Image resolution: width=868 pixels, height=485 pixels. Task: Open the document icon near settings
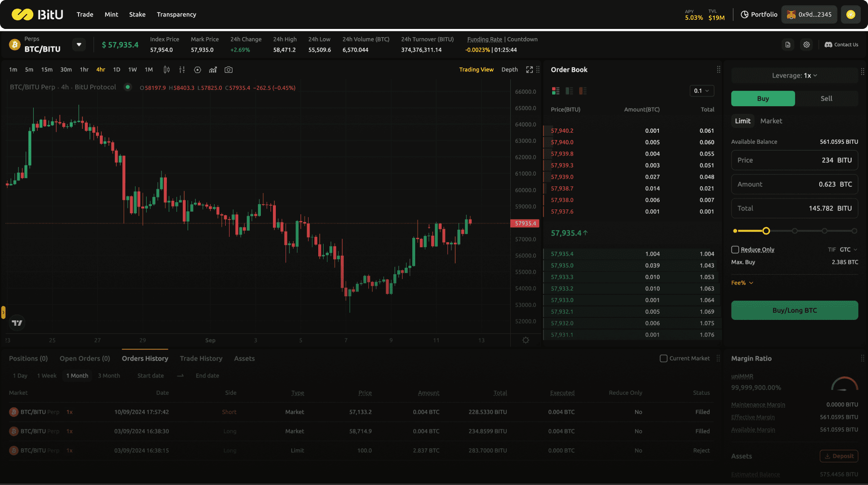788,45
